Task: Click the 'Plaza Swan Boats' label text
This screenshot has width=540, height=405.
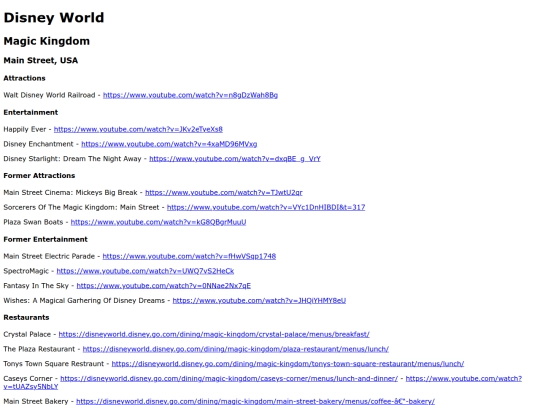Action: [x=33, y=222]
